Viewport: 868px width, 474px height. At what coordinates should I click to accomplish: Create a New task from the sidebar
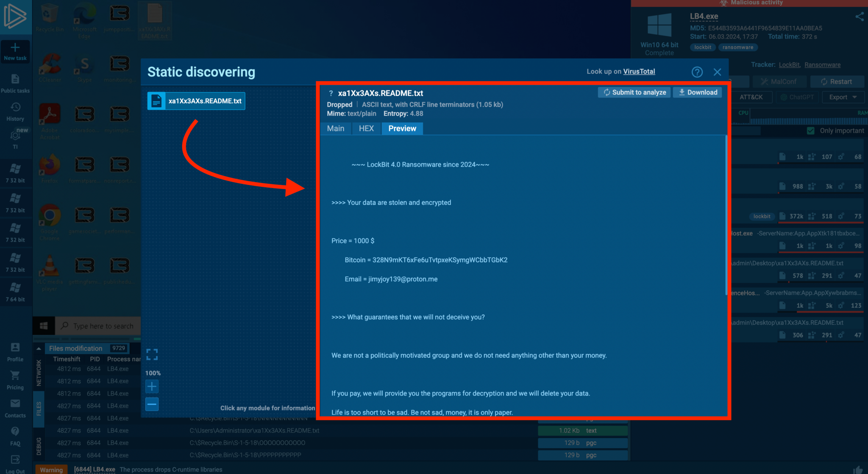point(15,51)
